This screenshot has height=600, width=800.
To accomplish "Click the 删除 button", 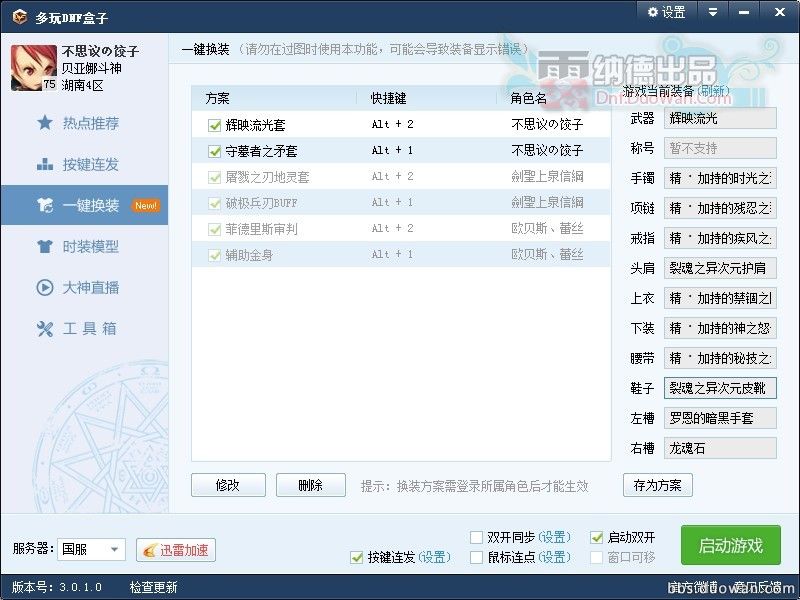I will [311, 485].
